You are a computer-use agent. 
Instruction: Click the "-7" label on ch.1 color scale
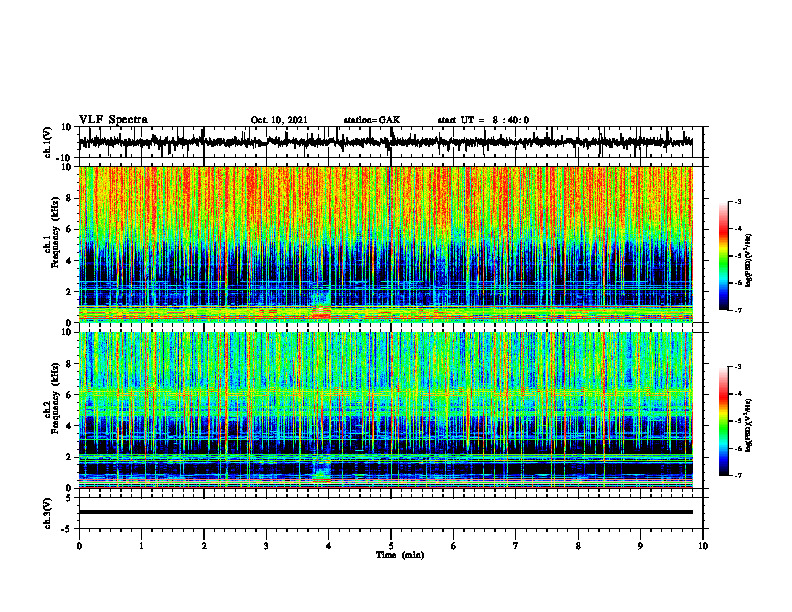(x=738, y=310)
